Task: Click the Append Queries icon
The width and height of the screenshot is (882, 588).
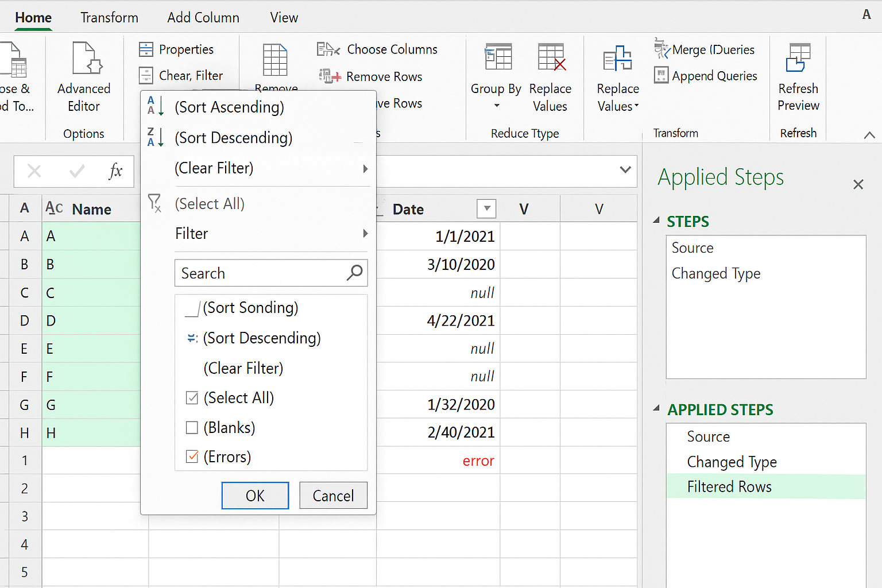Action: pos(661,75)
